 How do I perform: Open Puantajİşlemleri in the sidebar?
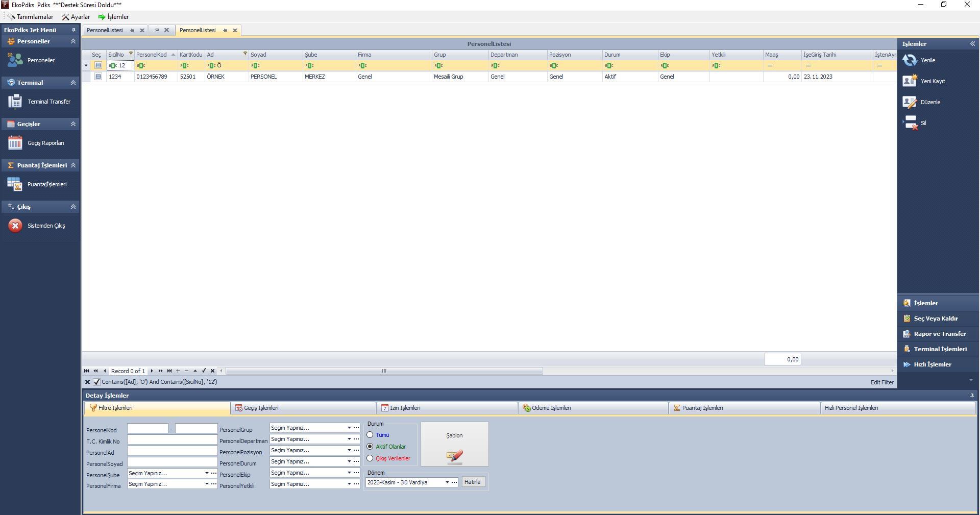pos(15,184)
